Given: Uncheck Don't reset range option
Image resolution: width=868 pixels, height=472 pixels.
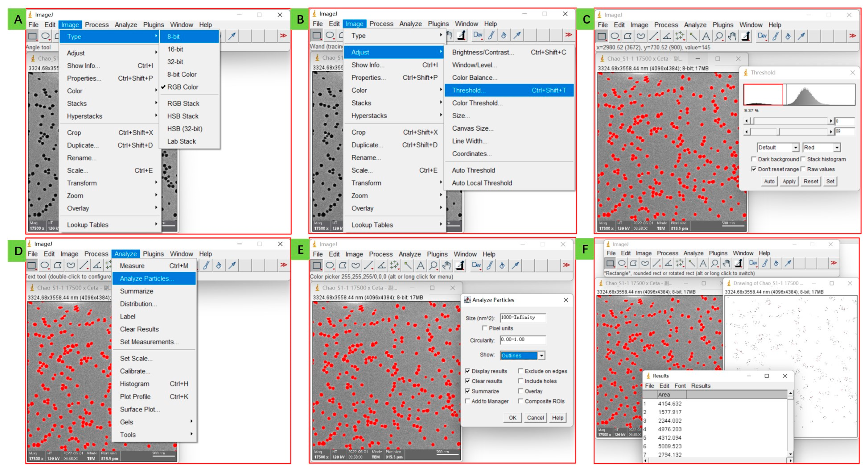Looking at the screenshot, I should point(754,169).
